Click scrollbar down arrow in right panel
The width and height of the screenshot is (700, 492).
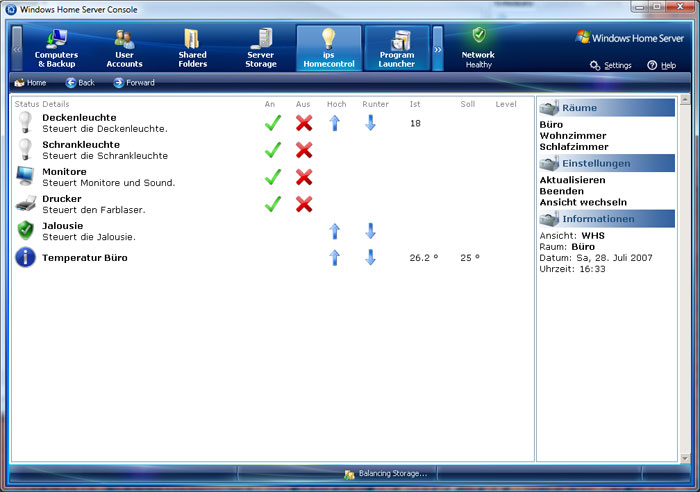[x=685, y=458]
